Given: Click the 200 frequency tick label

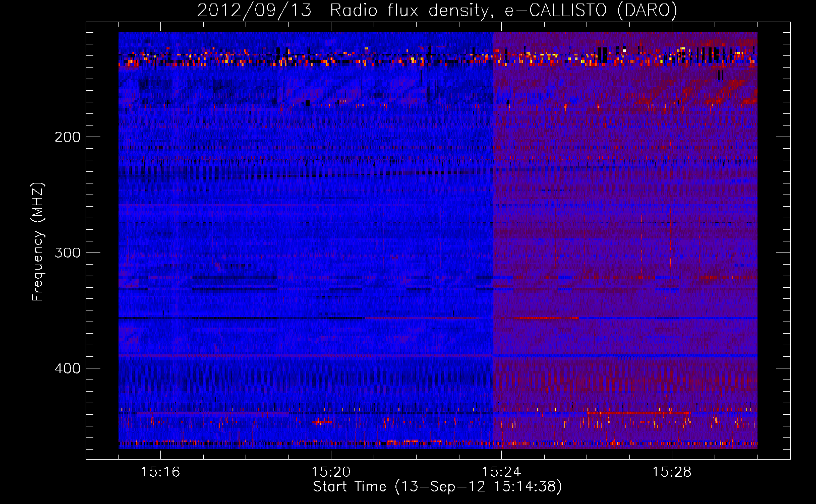Looking at the screenshot, I should coord(68,137).
